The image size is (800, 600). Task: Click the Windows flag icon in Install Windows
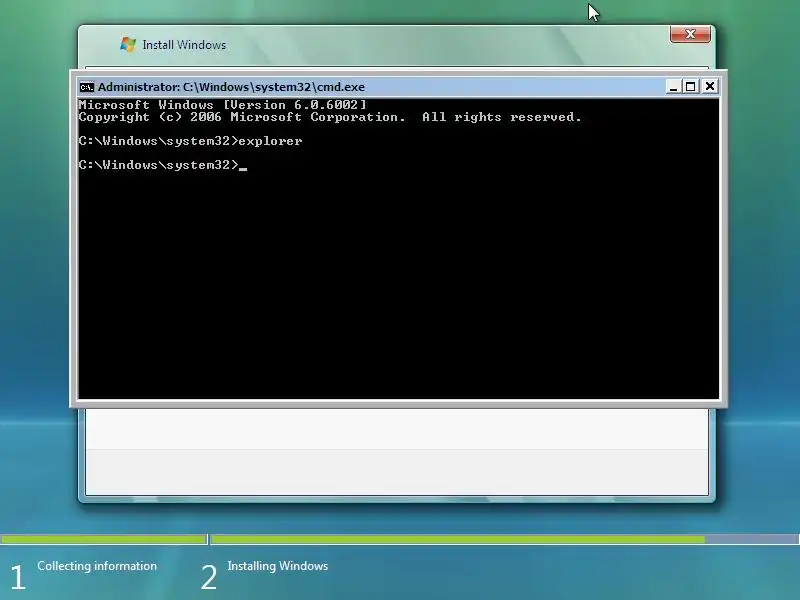pyautogui.click(x=128, y=44)
